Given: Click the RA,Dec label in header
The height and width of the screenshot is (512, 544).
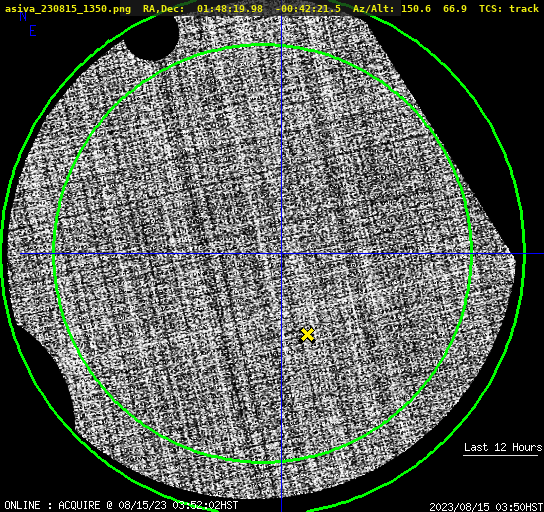Looking at the screenshot, I should [163, 8].
